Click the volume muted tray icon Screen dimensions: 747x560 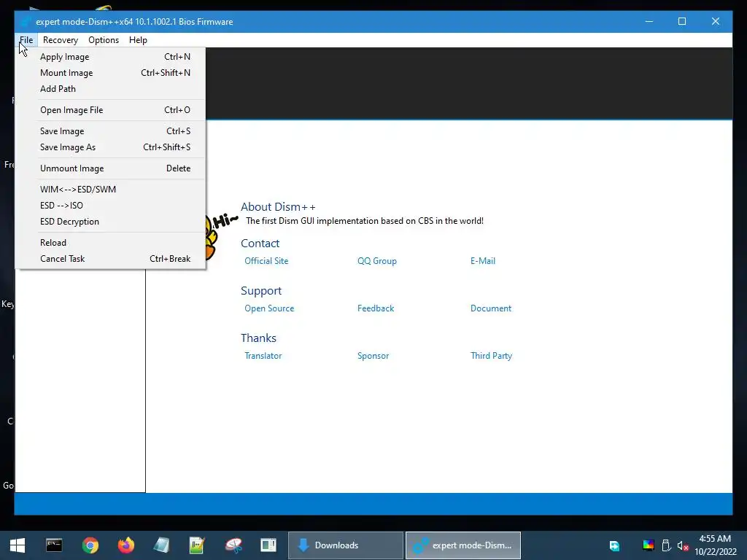pos(683,545)
